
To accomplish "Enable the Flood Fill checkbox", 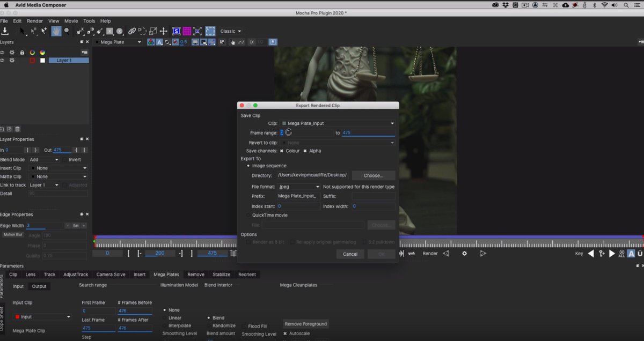I will coord(244,326).
